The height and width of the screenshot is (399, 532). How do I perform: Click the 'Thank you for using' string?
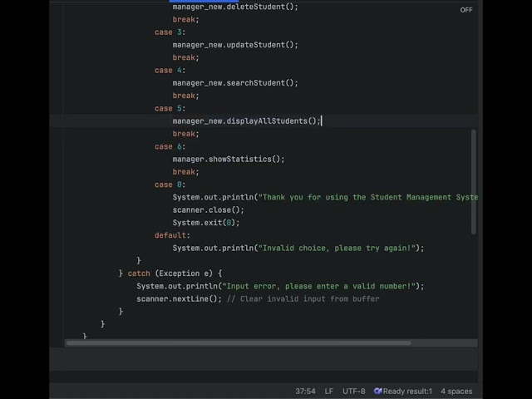coord(368,197)
